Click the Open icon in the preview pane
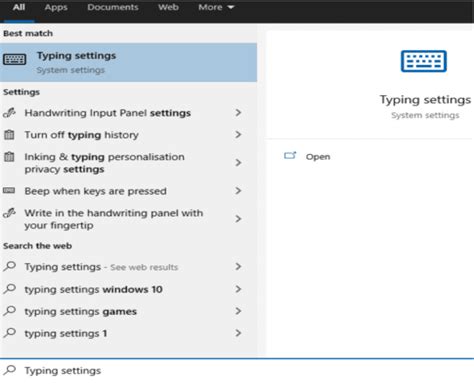The height and width of the screenshot is (385, 474). [290, 156]
